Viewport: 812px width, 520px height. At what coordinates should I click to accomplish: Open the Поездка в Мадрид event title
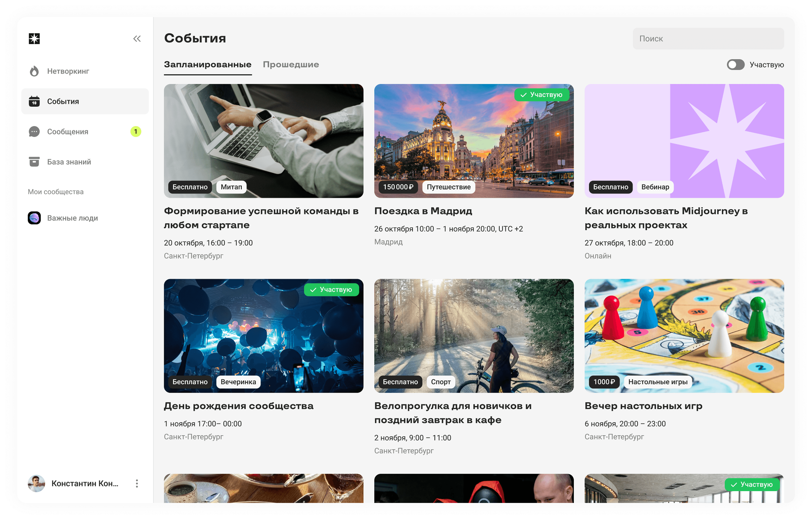423,211
